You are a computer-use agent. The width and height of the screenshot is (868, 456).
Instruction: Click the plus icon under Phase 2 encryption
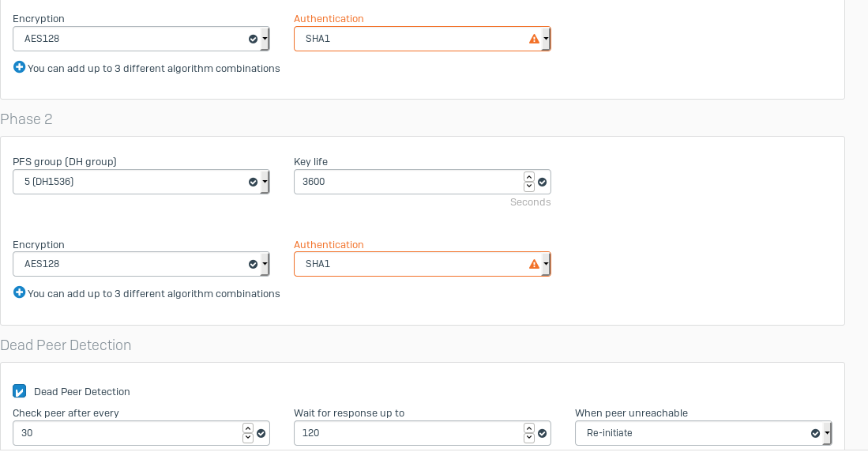coord(20,292)
